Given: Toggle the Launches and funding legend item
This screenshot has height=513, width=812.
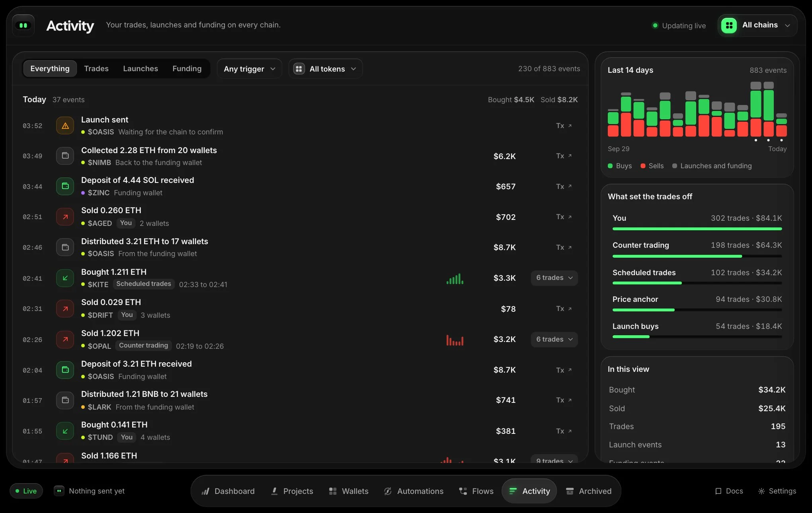Looking at the screenshot, I should [712, 166].
